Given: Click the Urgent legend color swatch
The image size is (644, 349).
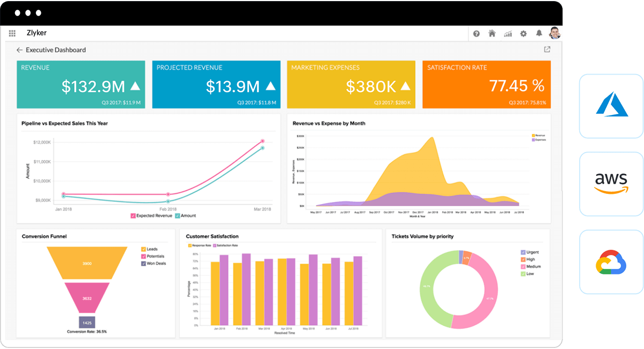Looking at the screenshot, I should point(523,252).
